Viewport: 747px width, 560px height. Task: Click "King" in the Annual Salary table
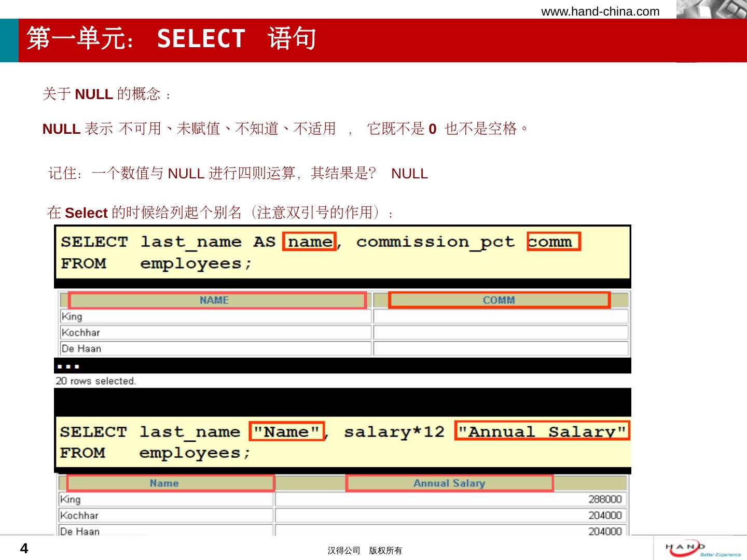click(x=70, y=500)
